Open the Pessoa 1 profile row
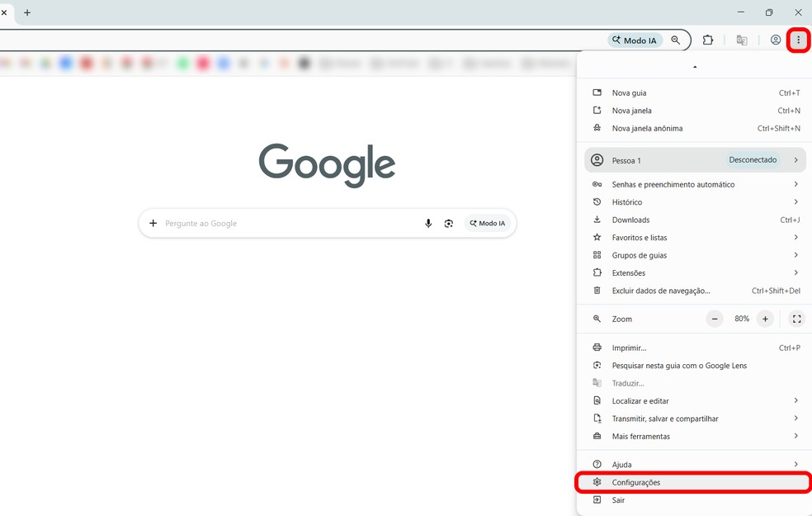 (x=695, y=160)
